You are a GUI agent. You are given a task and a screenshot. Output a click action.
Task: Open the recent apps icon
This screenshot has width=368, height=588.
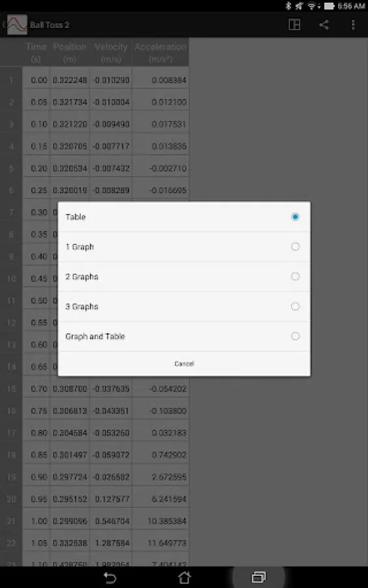coord(258,577)
